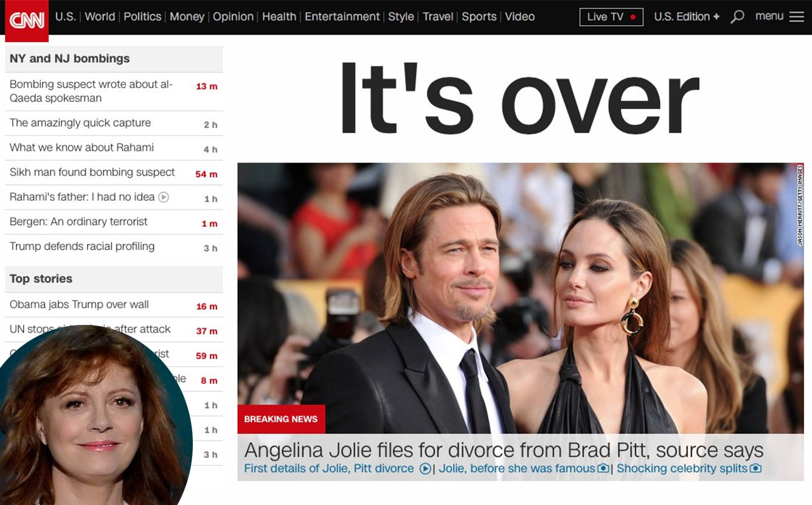
Task: Open First details of Jolie, Pitt divorce
Action: [x=329, y=468]
